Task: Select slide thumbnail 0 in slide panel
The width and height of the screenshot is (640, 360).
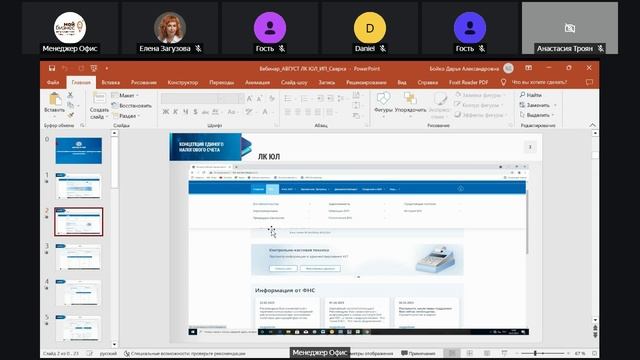Action: point(79,151)
